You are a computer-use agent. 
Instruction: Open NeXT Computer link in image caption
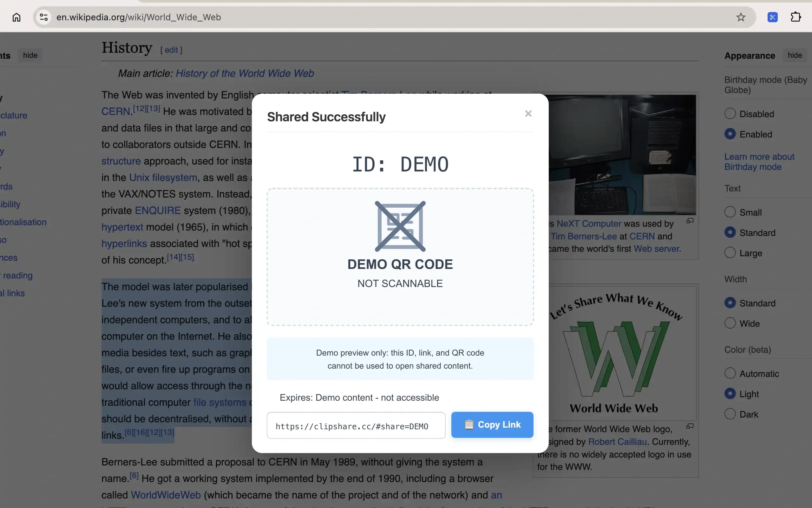[589, 224]
